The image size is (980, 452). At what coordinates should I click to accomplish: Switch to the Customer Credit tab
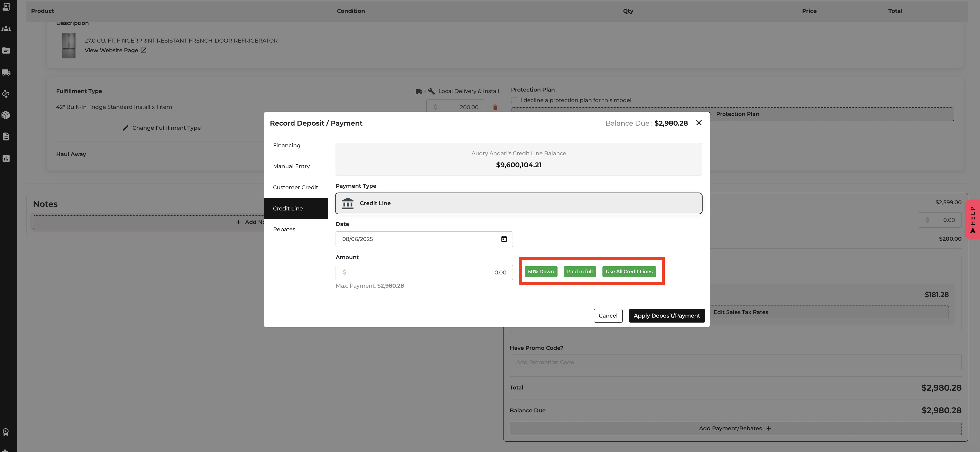(296, 187)
